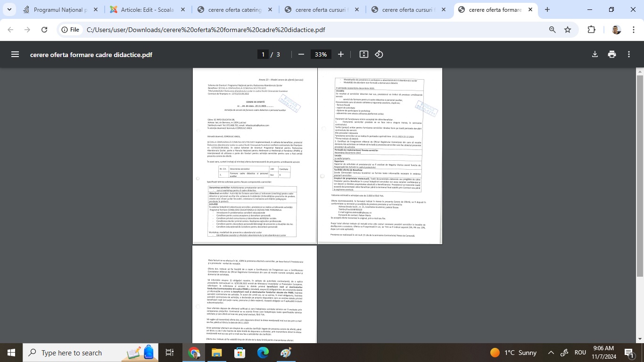This screenshot has height=362, width=644.
Task: Rotate the document counterclockwise
Action: (x=379, y=54)
